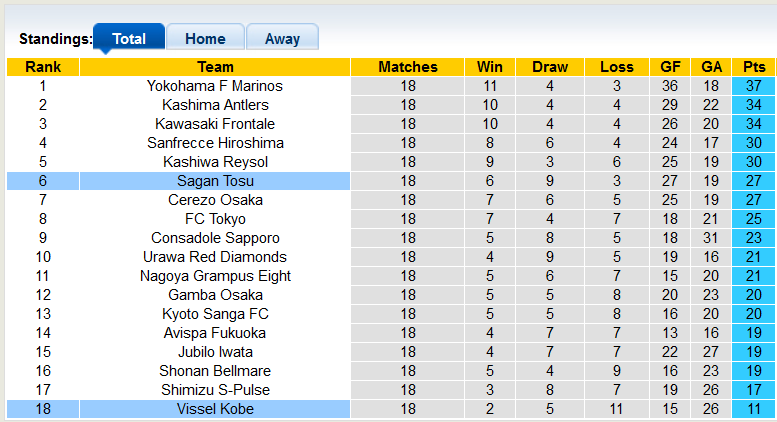
Task: Select Kawasaki Frontale in the table
Action: pyautogui.click(x=215, y=124)
